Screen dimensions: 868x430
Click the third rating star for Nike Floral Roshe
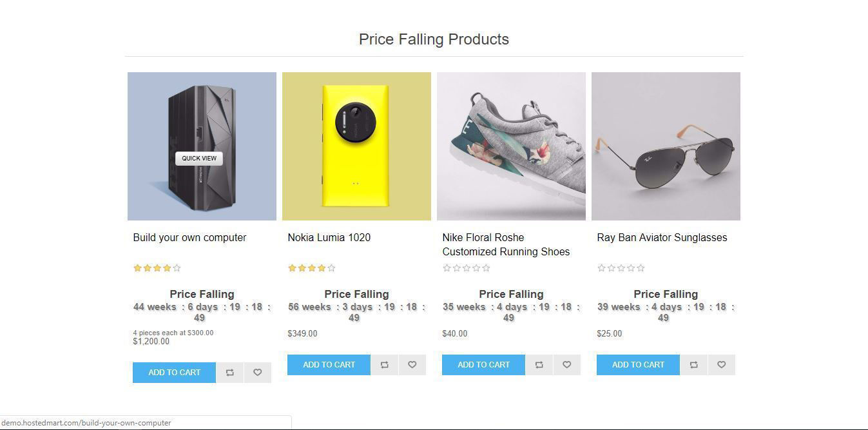[466, 268]
